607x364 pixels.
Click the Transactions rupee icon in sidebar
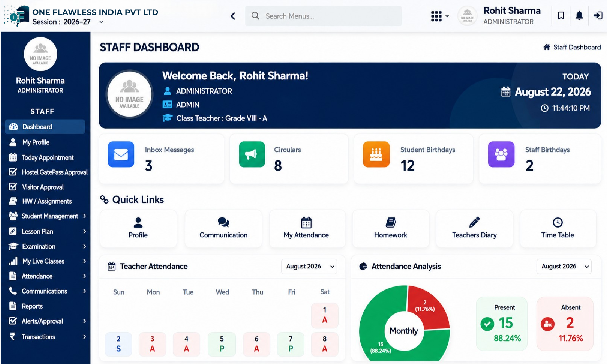(x=13, y=336)
